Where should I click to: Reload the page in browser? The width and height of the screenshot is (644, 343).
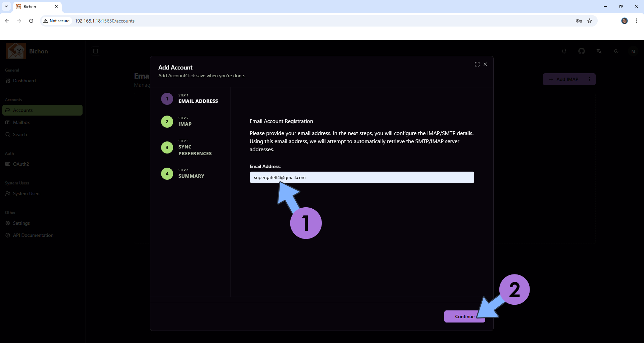point(31,21)
